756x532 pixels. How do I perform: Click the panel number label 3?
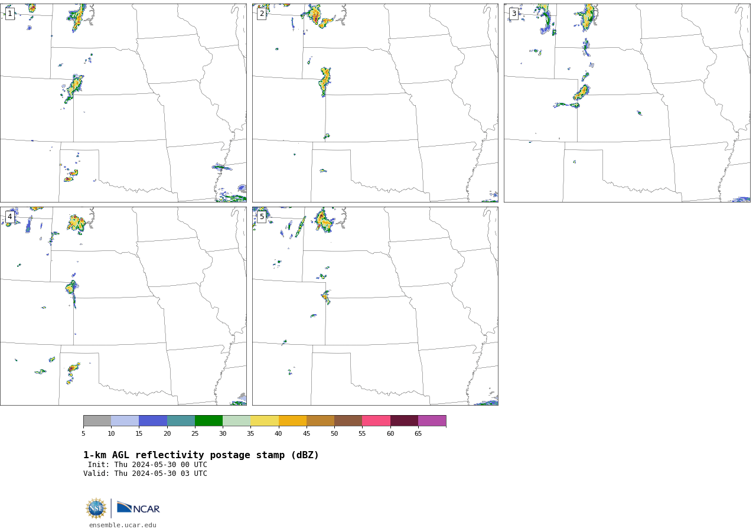click(514, 14)
